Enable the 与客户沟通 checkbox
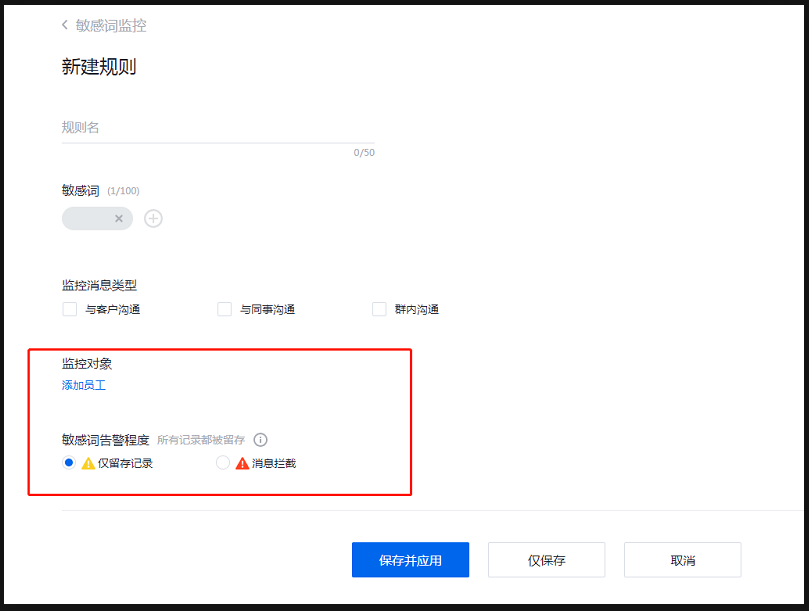The width and height of the screenshot is (809, 611). 70,309
